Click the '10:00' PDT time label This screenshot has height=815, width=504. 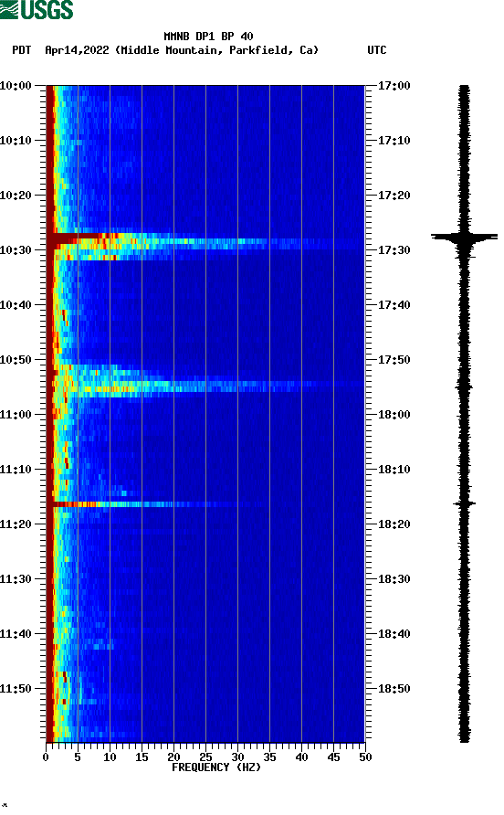click(x=16, y=86)
